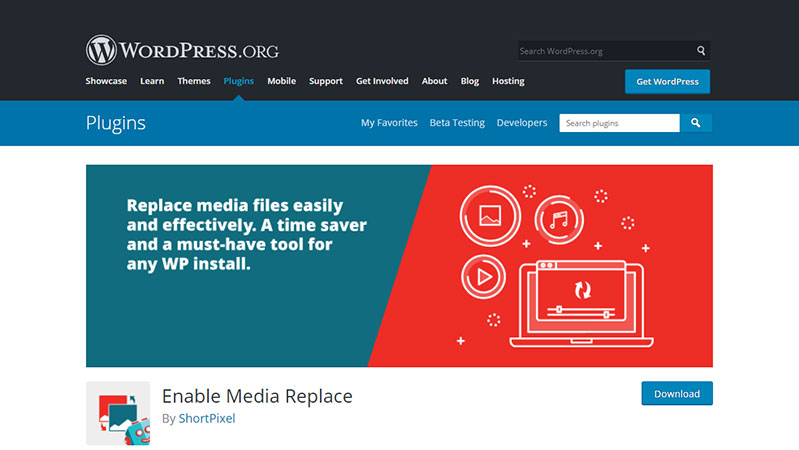
Task: Click the WordPress.org logo
Action: click(182, 50)
